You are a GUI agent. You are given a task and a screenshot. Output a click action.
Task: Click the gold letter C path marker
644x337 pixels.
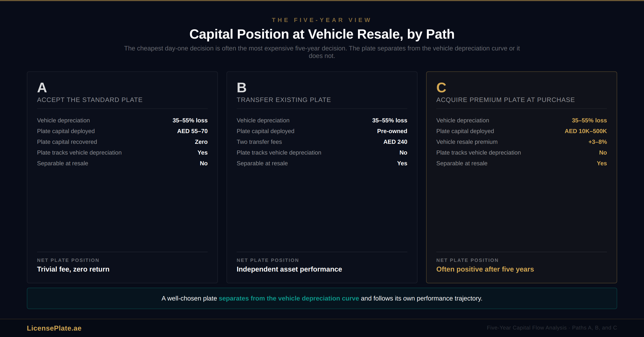click(441, 88)
